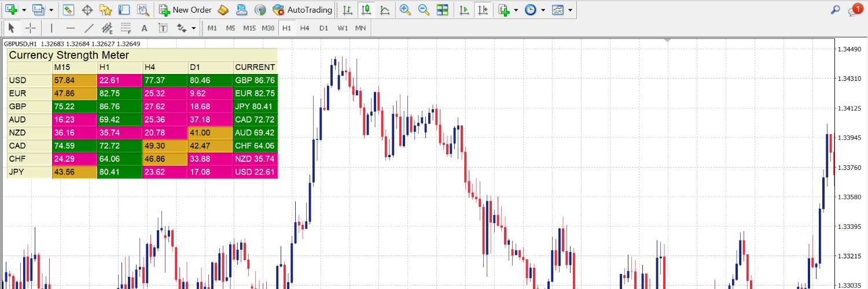Switch to M1 timeframe
The image size is (868, 289).
pos(212,28)
